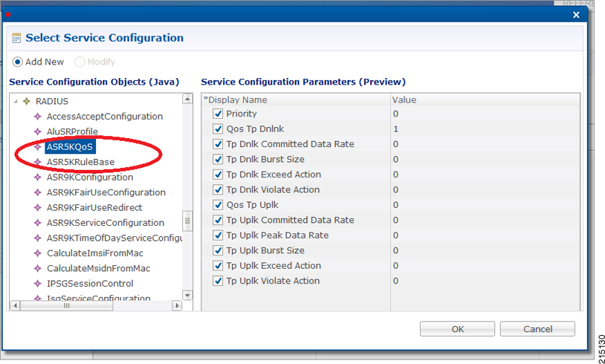Select the Add New radio button
Image resolution: width=605 pixels, height=364 pixels.
[x=18, y=62]
